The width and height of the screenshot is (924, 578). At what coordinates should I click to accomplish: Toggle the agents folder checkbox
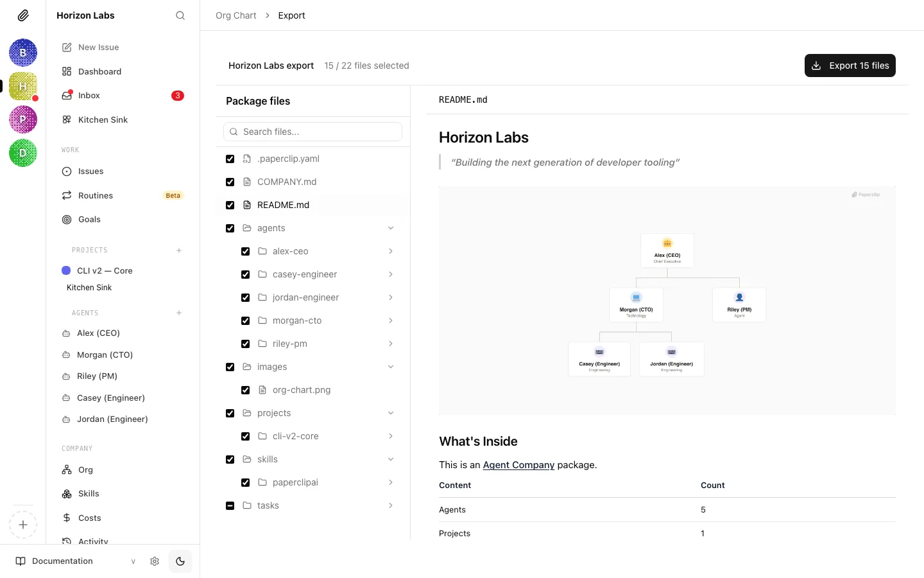pos(230,228)
